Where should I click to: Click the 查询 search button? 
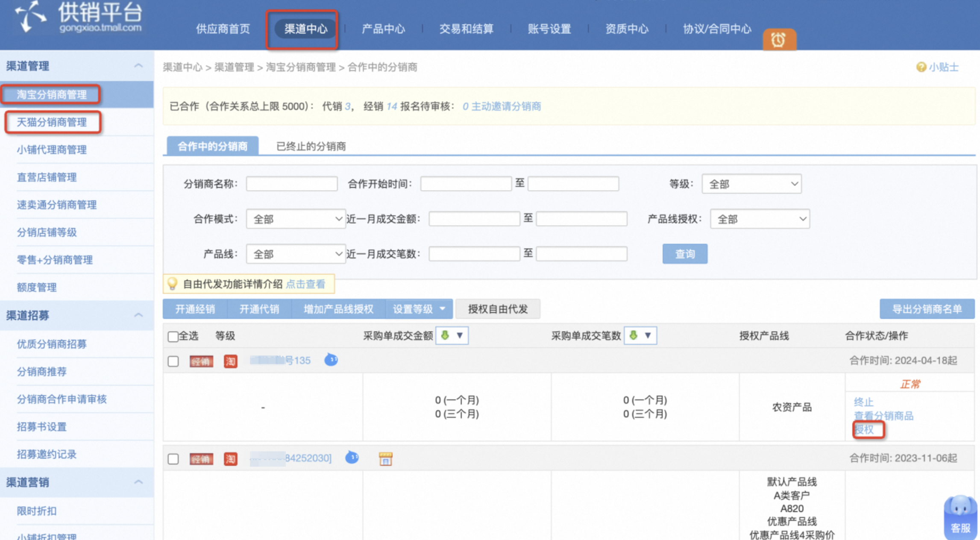point(685,254)
